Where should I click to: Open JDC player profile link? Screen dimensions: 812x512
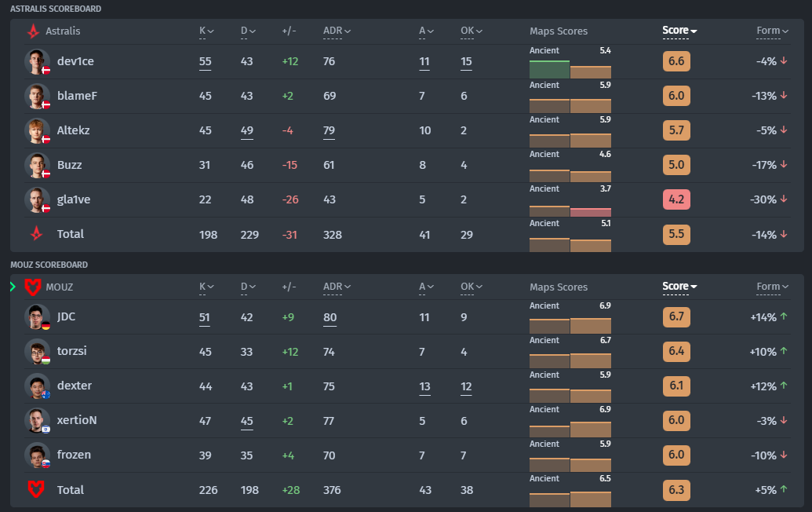(66, 316)
